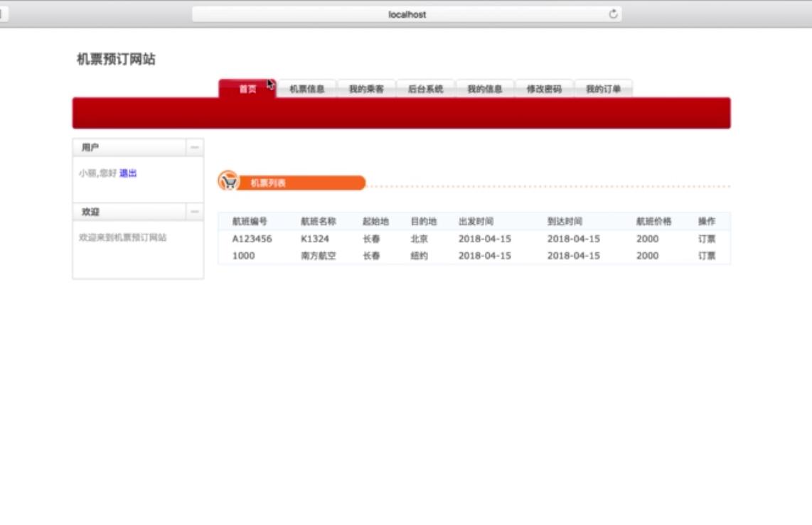812x525 pixels.
Task: Click the 欢迎来到机票预订网站 welcome text
Action: (x=123, y=237)
